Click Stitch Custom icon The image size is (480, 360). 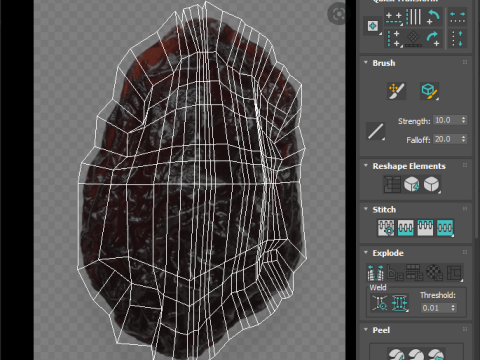445,228
